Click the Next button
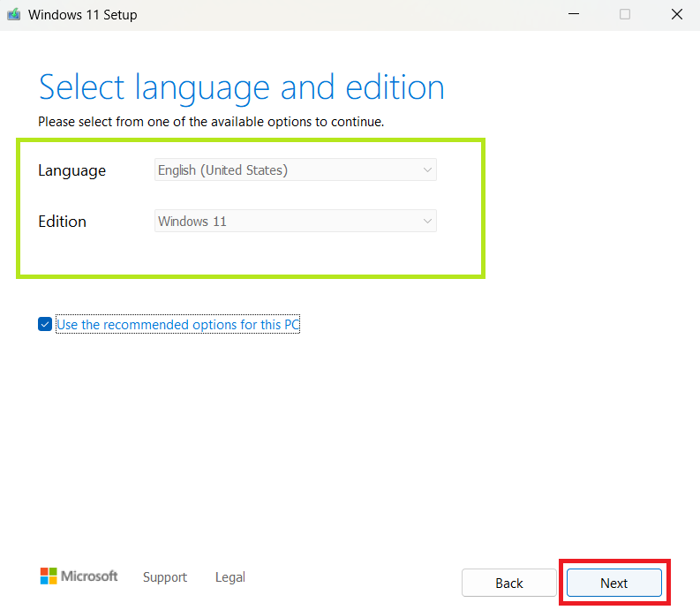Screen dimensions: 700x610 click(x=613, y=583)
